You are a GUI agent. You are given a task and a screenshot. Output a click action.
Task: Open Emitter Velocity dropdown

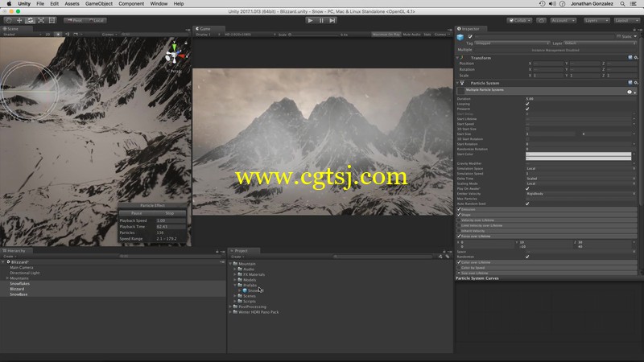(580, 194)
